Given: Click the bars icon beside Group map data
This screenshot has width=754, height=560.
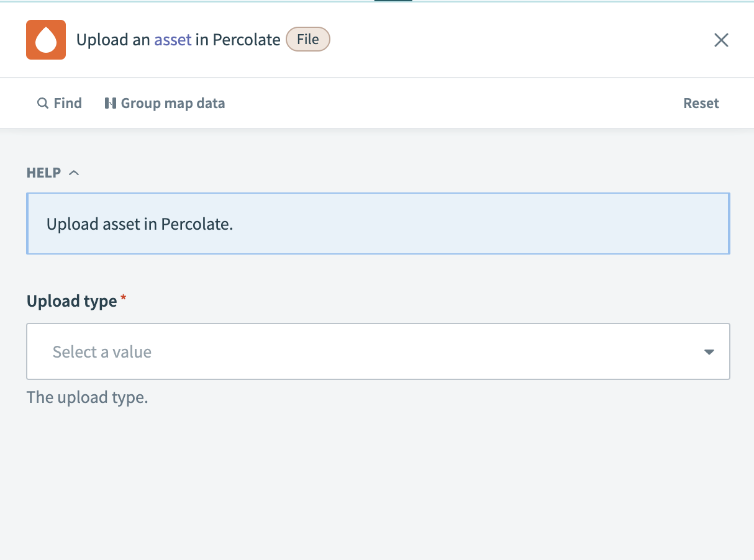Looking at the screenshot, I should [x=111, y=102].
